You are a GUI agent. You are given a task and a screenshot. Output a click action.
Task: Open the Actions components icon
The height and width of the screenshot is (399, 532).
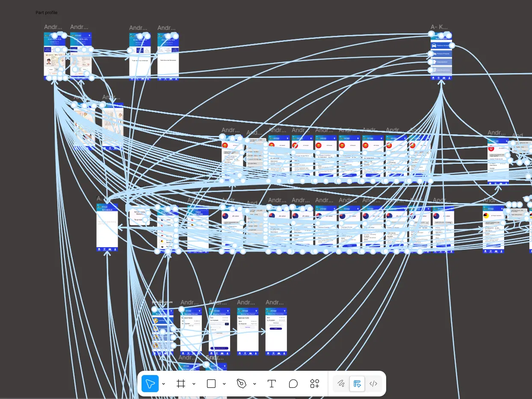click(315, 384)
